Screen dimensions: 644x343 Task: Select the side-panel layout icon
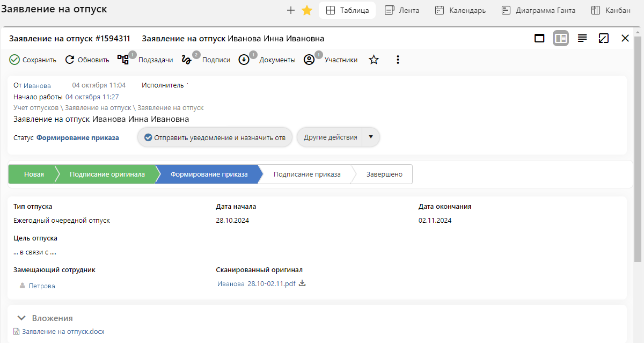point(561,38)
